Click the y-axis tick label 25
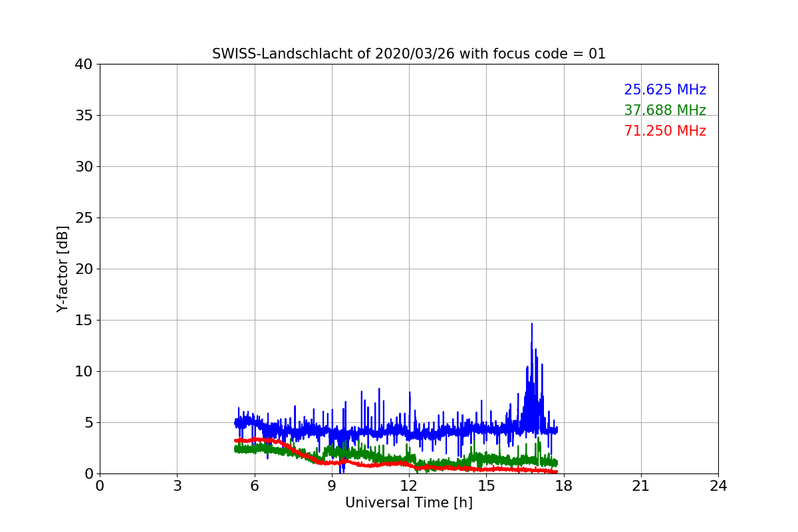This screenshot has width=798, height=532. (x=83, y=218)
